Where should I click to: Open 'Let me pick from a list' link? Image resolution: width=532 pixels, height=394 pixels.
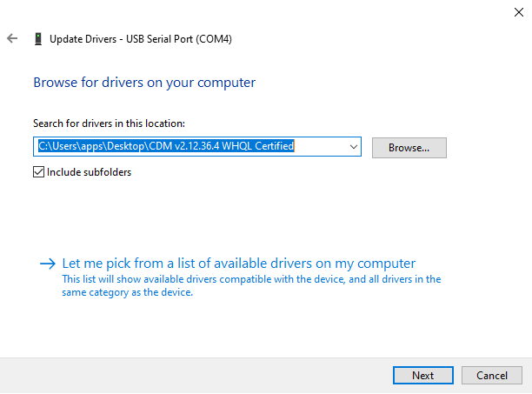pos(239,264)
